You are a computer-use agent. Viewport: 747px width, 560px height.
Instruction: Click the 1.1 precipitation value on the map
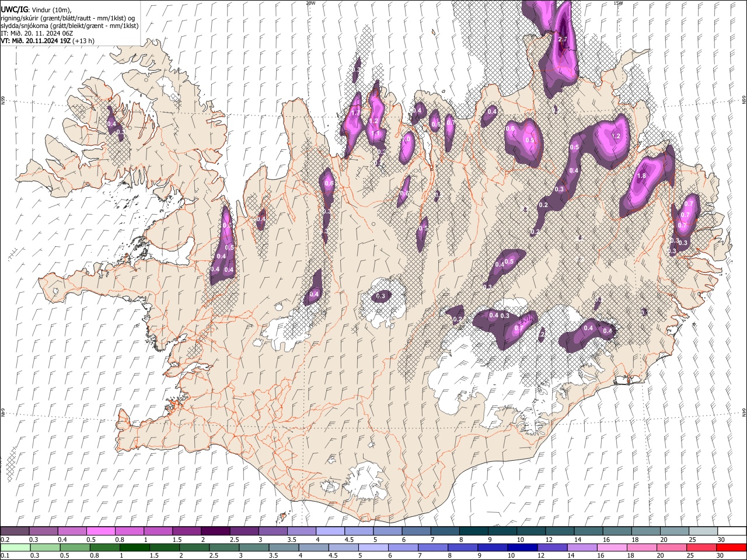[x=376, y=134]
